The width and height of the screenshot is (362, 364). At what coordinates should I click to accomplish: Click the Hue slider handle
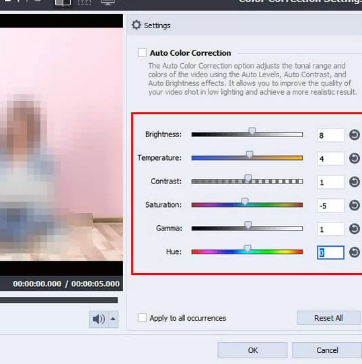(247, 248)
